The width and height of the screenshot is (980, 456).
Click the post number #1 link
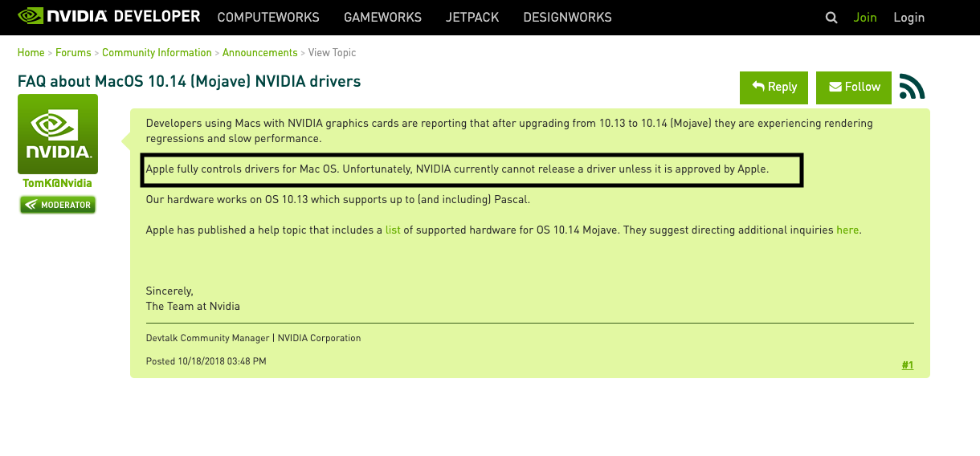908,365
